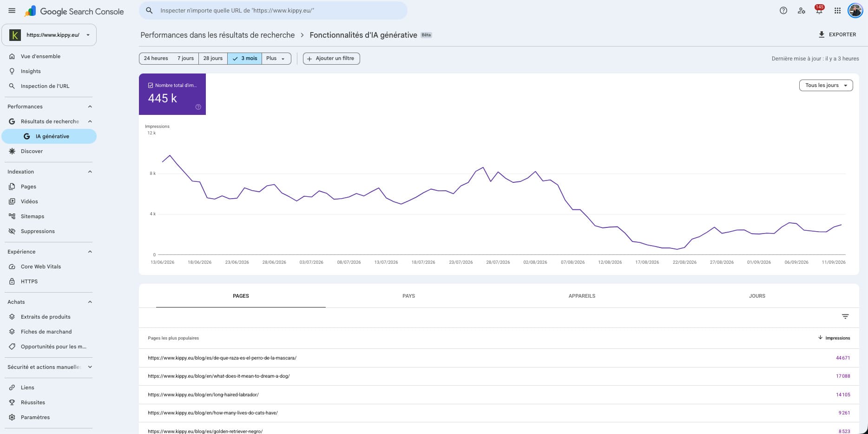868x434 pixels.
Task: Click the 14105 impressions value
Action: tap(843, 394)
